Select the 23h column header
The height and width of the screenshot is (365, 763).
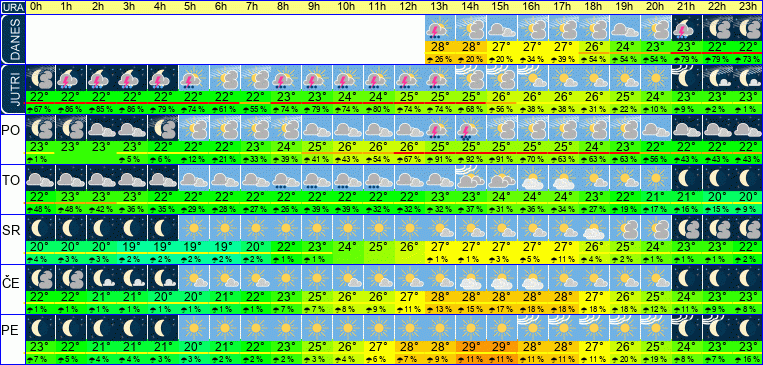(x=748, y=7)
